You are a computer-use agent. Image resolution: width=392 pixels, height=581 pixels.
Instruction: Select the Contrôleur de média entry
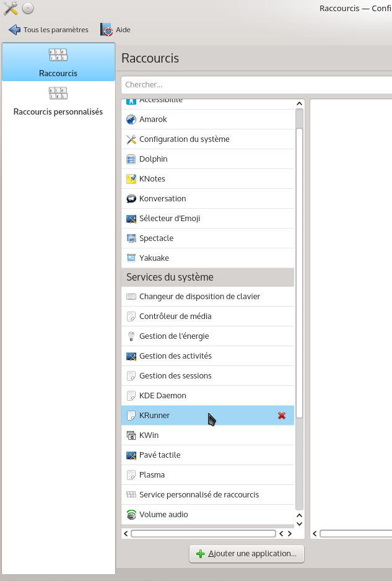pos(208,317)
